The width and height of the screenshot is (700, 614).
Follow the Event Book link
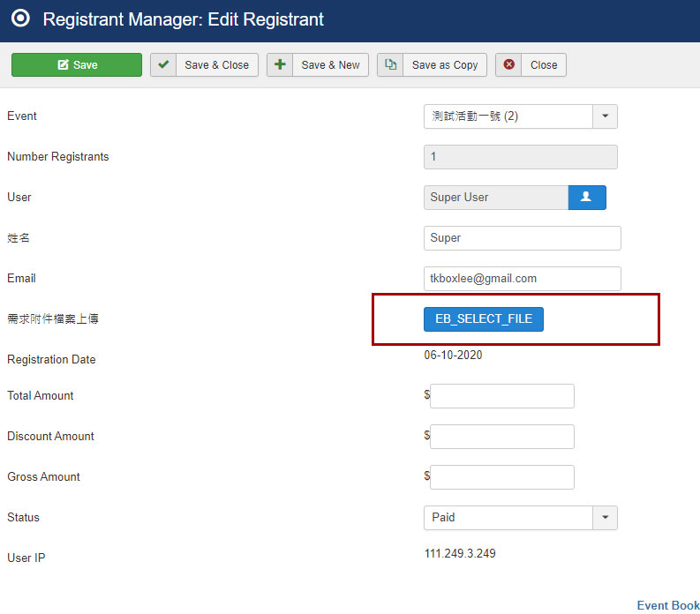(x=667, y=605)
